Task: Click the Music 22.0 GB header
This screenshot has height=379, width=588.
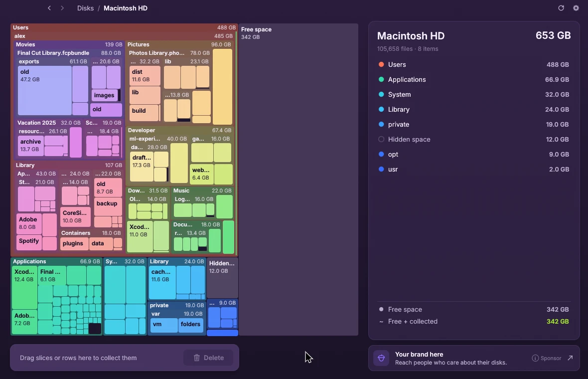Action: [x=202, y=190]
